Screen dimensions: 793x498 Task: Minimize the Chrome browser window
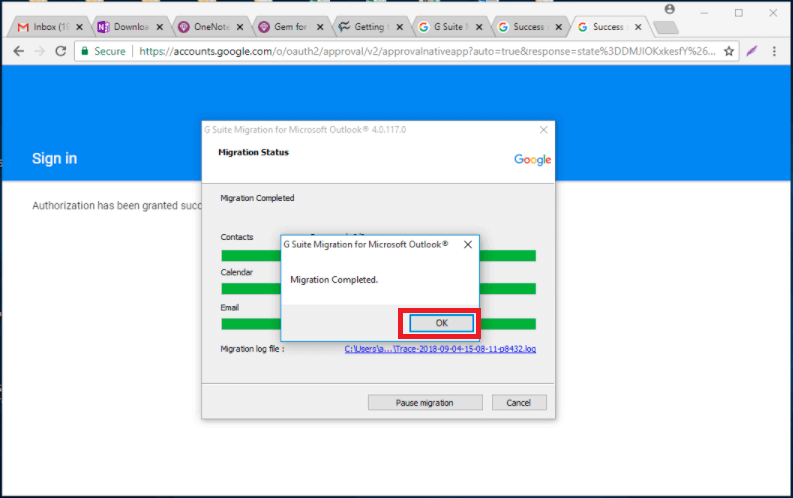(704, 13)
